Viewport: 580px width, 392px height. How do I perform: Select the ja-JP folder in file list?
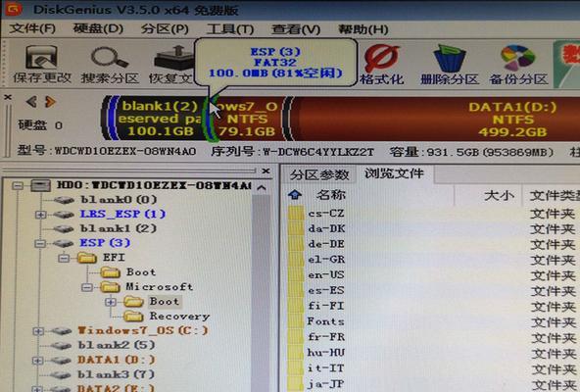click(x=325, y=384)
